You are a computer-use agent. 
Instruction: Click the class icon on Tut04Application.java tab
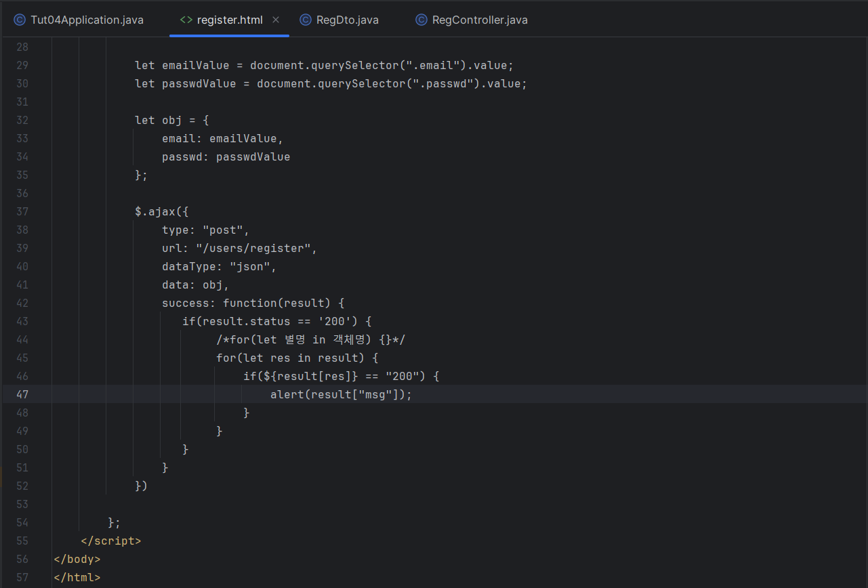coord(19,20)
